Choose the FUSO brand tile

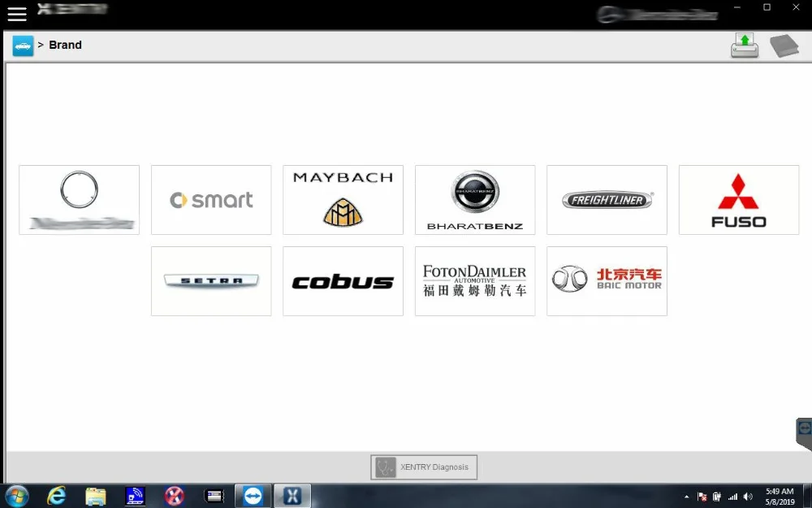[739, 200]
